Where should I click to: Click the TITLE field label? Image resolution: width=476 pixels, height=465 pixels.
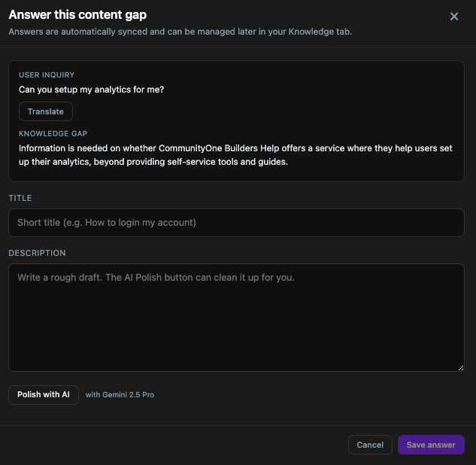[20, 198]
